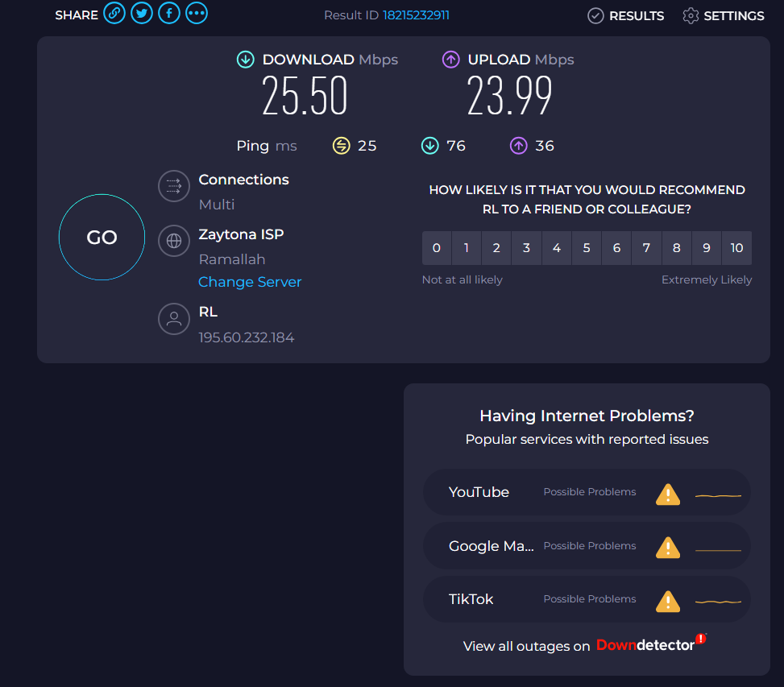This screenshot has height=687, width=784.
Task: Click the Change Server link
Action: tap(250, 282)
